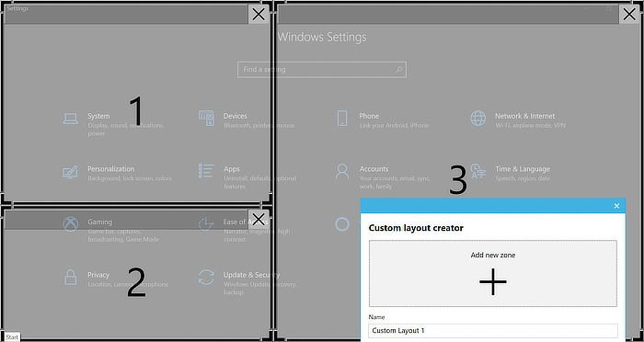The image size is (644, 342).
Task: Remove zone 3 with its X button
Action: tap(628, 15)
